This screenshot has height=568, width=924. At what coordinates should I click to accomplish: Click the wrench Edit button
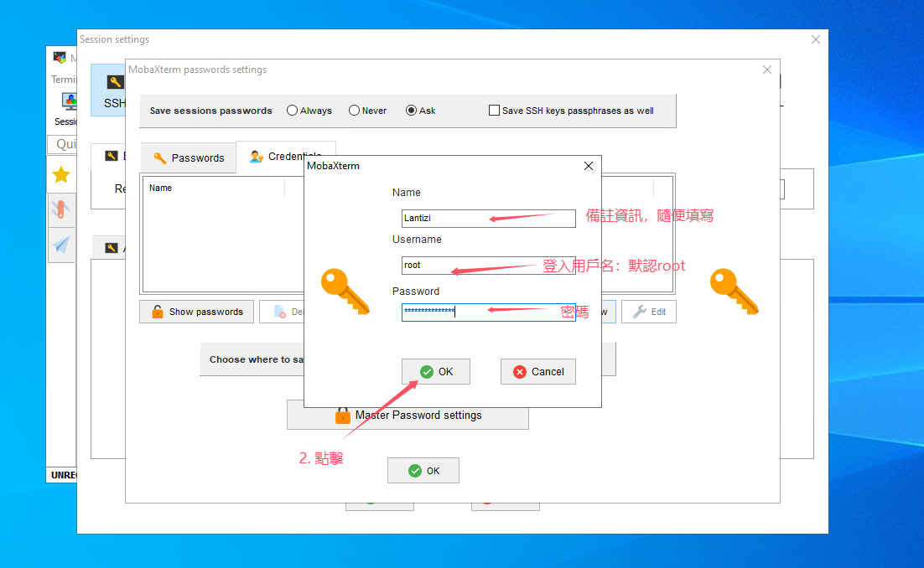649,312
